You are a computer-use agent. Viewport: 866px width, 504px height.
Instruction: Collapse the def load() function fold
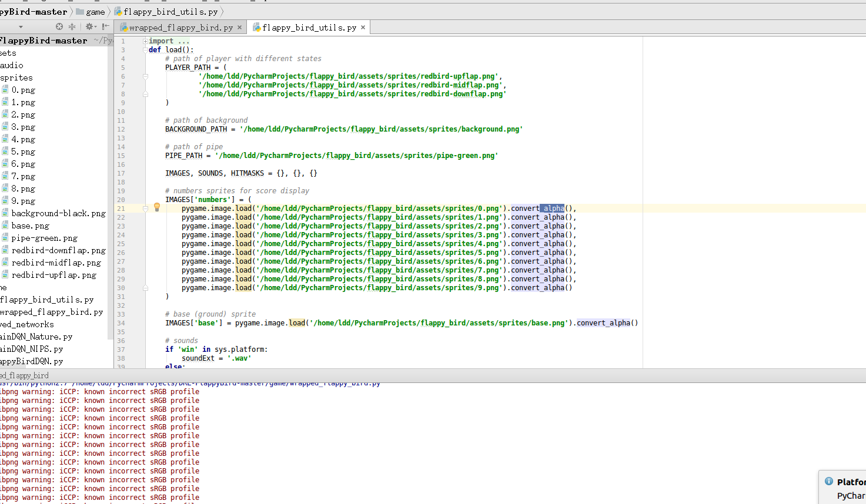coord(145,50)
